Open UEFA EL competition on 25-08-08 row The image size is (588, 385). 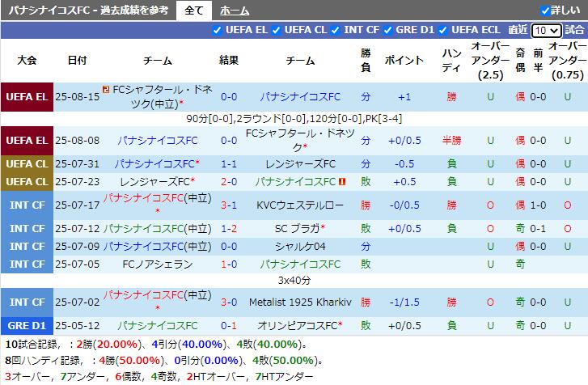click(27, 141)
